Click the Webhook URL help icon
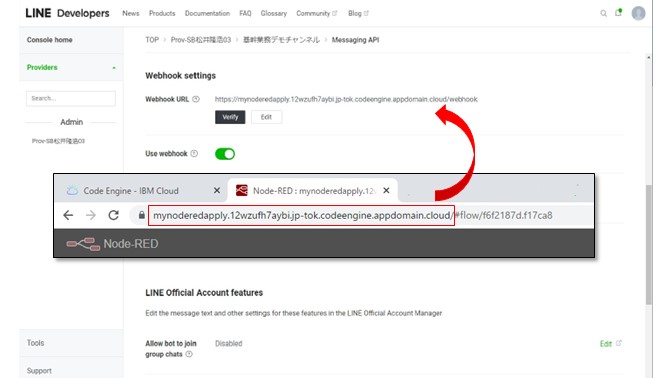This screenshot has height=378, width=672. [196, 99]
